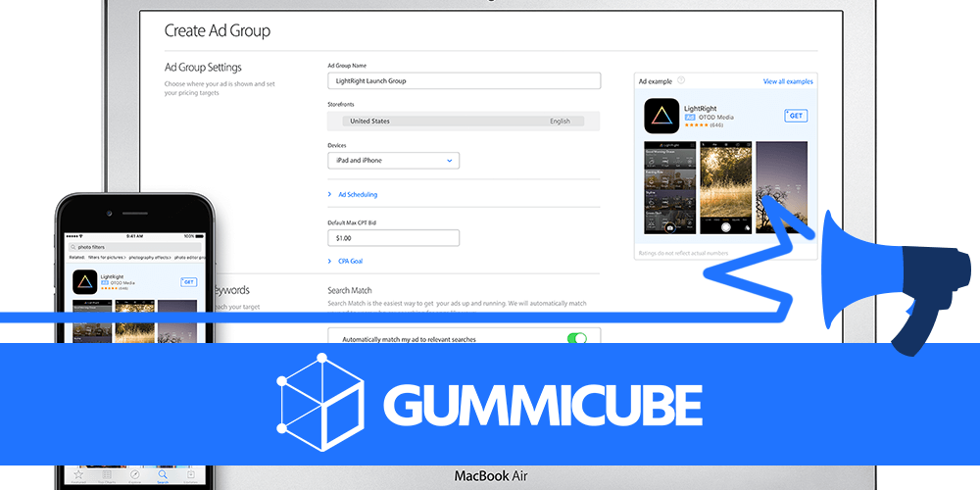
Task: Click the Ad Group Name input field
Action: 463,80
